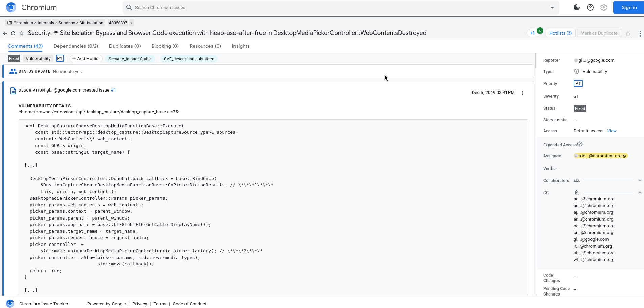Viewport: 644px width, 308px height.
Task: Open the issue more-options kebab menu
Action: point(640,33)
